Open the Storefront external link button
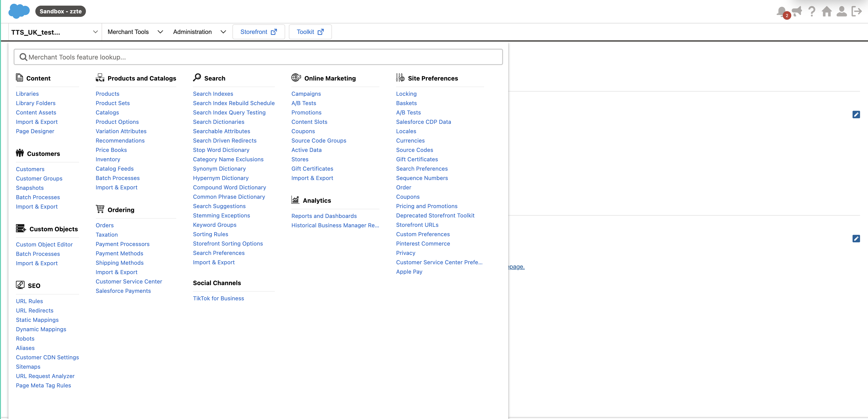Screen dimensions: 868x419 258,32
